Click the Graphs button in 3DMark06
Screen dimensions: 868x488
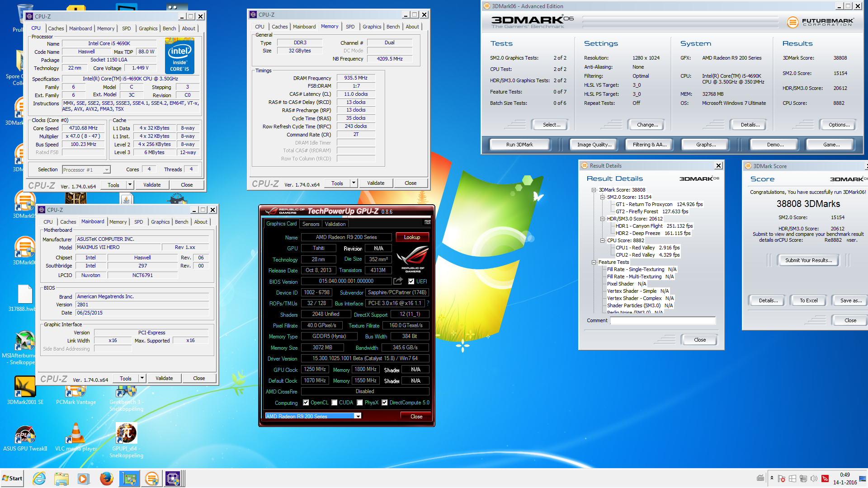tap(706, 145)
